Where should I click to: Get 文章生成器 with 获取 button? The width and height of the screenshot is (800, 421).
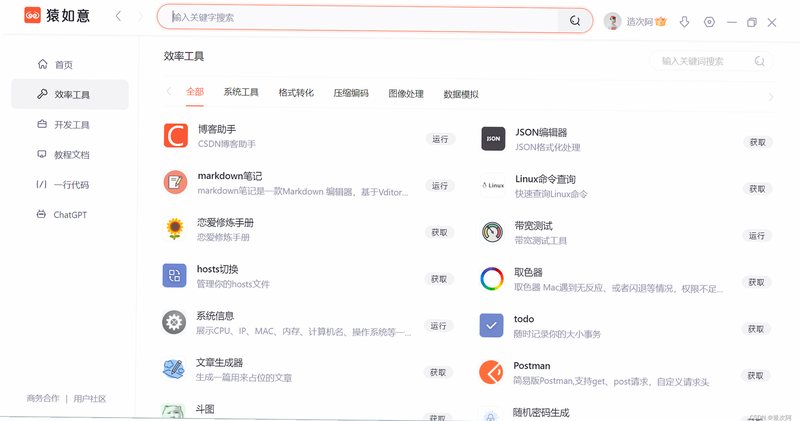[x=438, y=373]
